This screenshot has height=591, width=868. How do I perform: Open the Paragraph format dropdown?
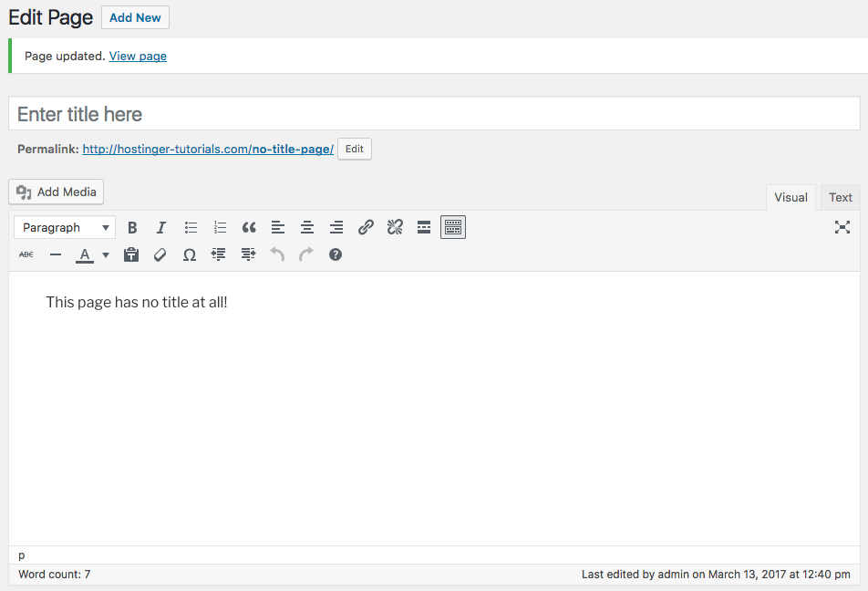pos(64,227)
